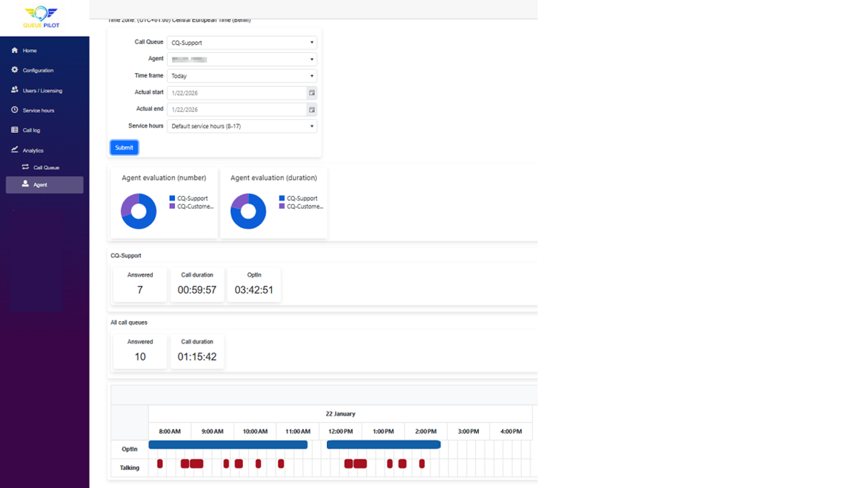Open Service hours via its clock icon
The image size is (868, 488).
pyautogui.click(x=13, y=110)
